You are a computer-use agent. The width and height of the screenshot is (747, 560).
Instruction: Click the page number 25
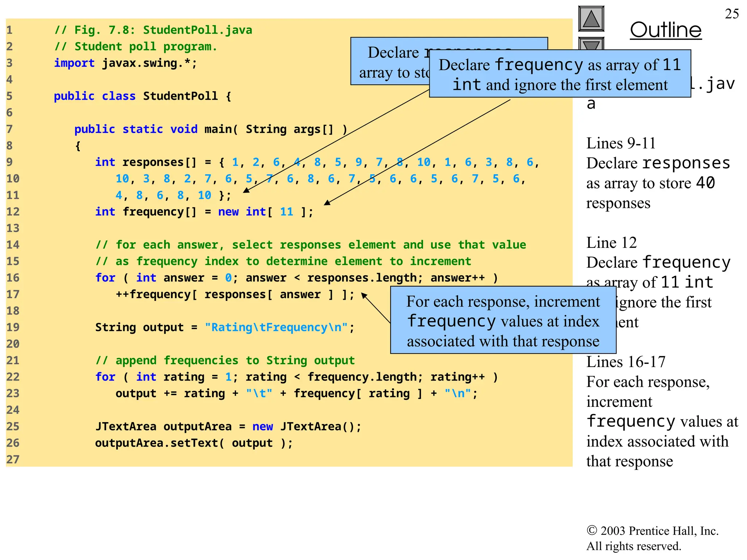pos(731,14)
